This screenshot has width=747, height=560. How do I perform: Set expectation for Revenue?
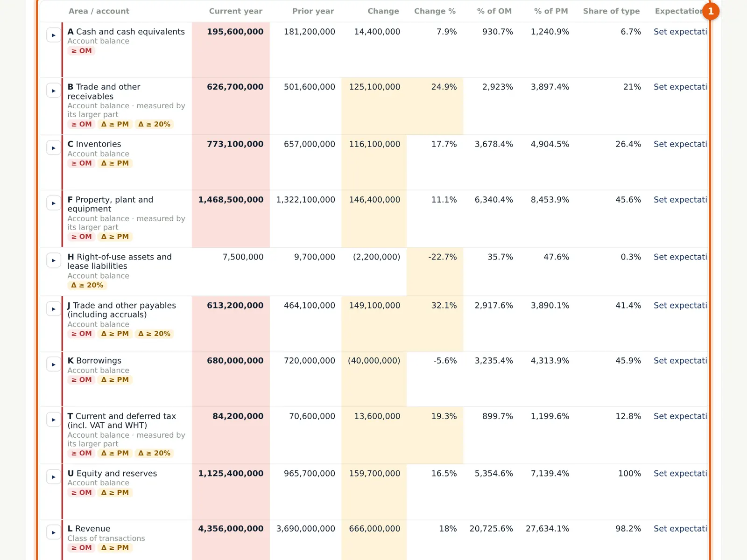680,529
